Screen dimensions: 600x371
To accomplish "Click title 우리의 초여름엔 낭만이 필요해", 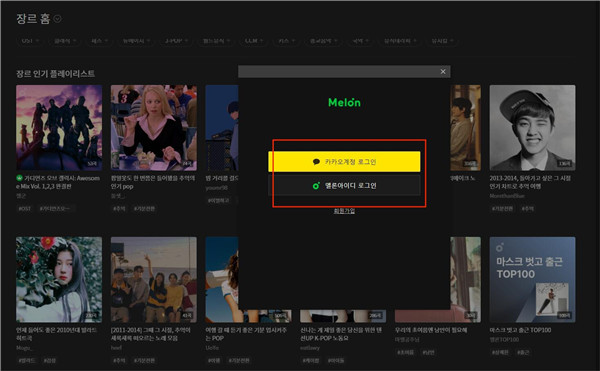I will (x=431, y=330).
